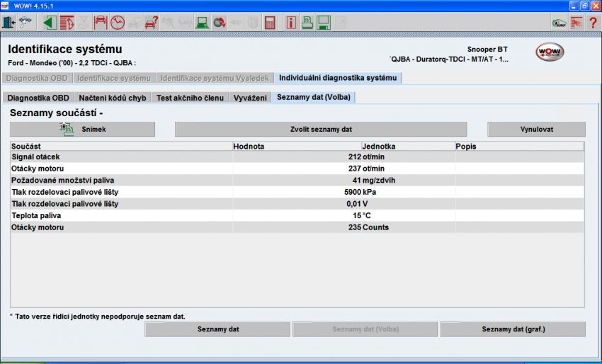The image size is (602, 364).
Task: Select the Otáčky motoru 237 ot/min row
Action: click(x=297, y=169)
